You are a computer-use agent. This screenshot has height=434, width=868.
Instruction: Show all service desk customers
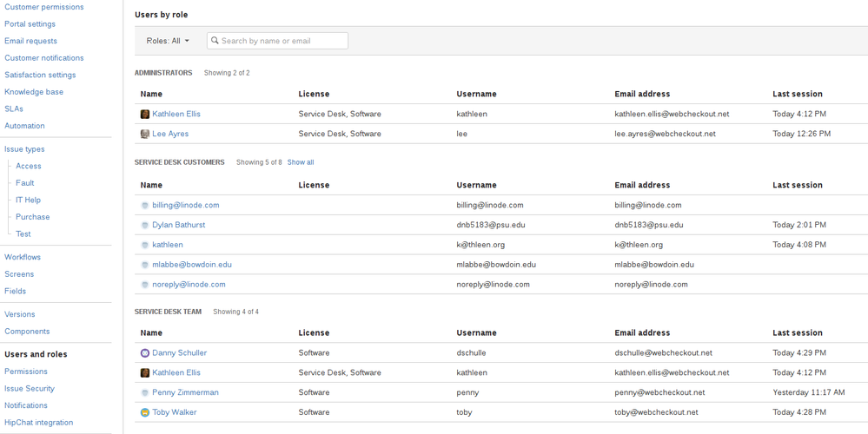click(301, 162)
